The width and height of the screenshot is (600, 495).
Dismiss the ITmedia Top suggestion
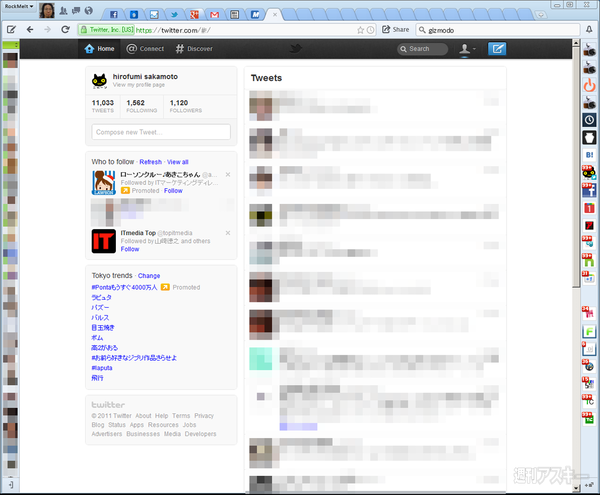[x=228, y=233]
